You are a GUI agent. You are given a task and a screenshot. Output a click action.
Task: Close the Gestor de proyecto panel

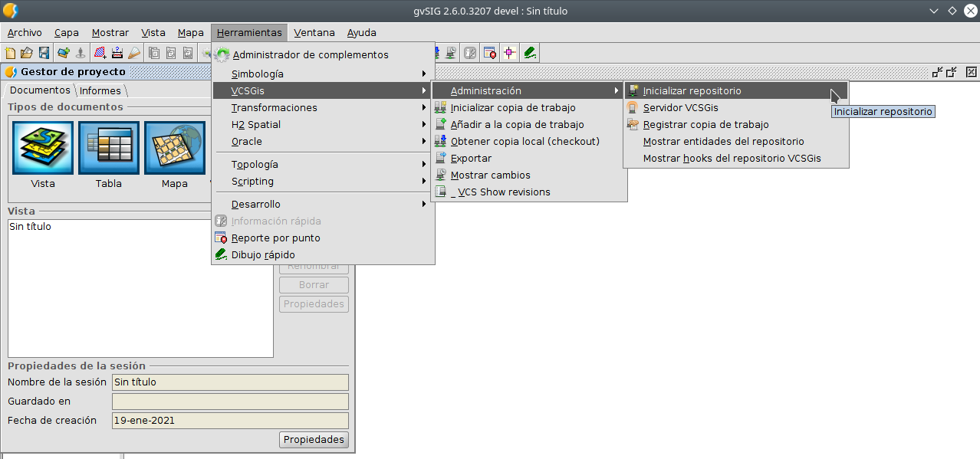(x=971, y=72)
